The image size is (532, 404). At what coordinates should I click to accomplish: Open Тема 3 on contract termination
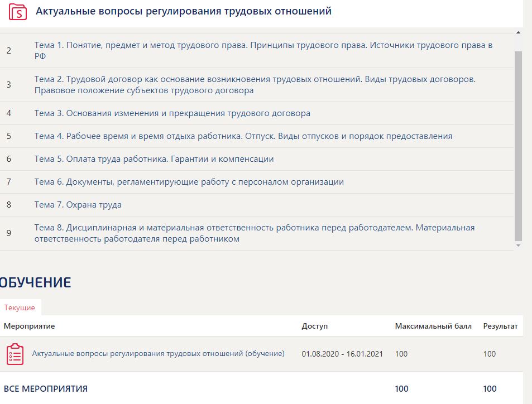[172, 113]
